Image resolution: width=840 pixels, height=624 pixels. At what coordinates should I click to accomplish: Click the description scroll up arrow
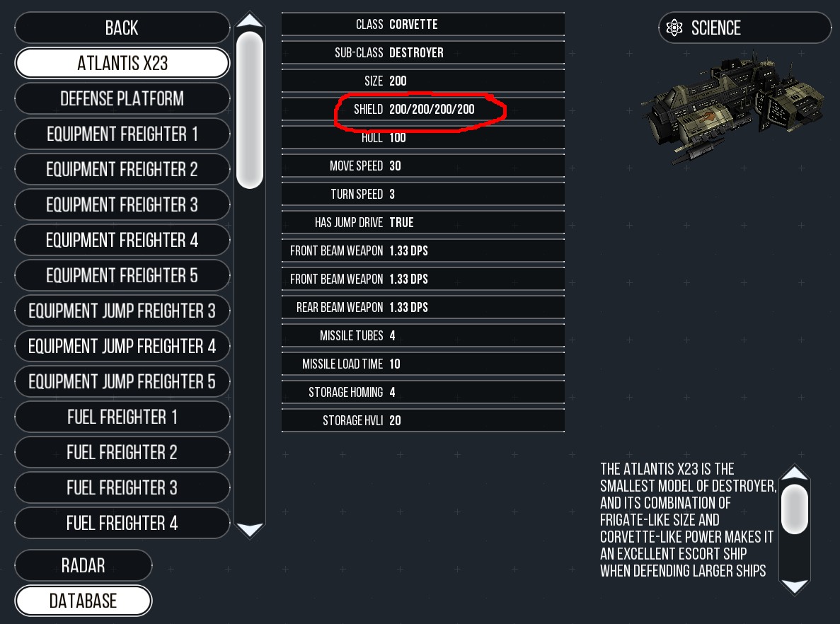(x=795, y=473)
